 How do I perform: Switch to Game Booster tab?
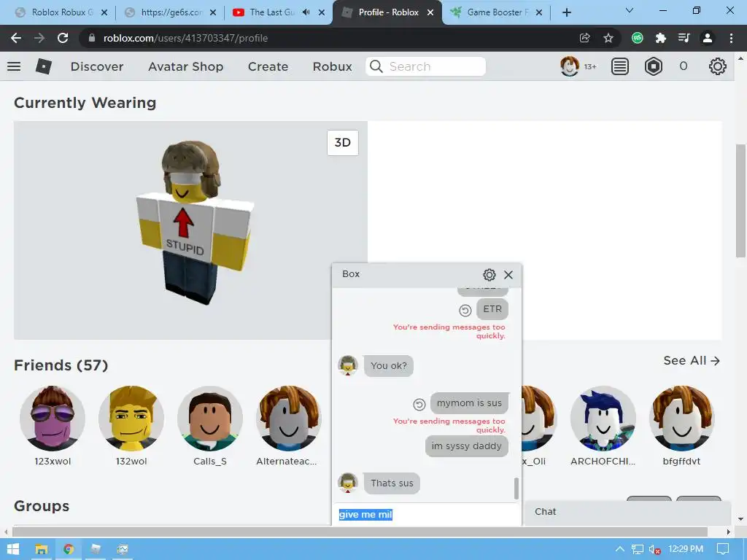pyautogui.click(x=498, y=12)
